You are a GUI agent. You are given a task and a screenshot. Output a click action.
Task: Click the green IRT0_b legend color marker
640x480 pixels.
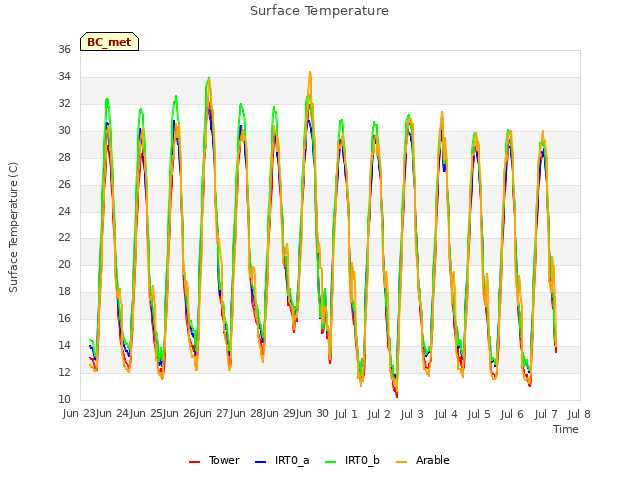pos(331,462)
